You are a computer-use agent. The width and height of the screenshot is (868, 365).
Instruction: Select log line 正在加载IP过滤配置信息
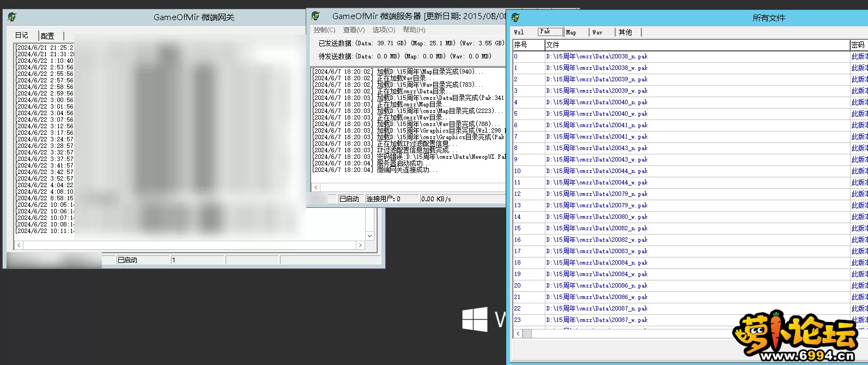(385, 143)
